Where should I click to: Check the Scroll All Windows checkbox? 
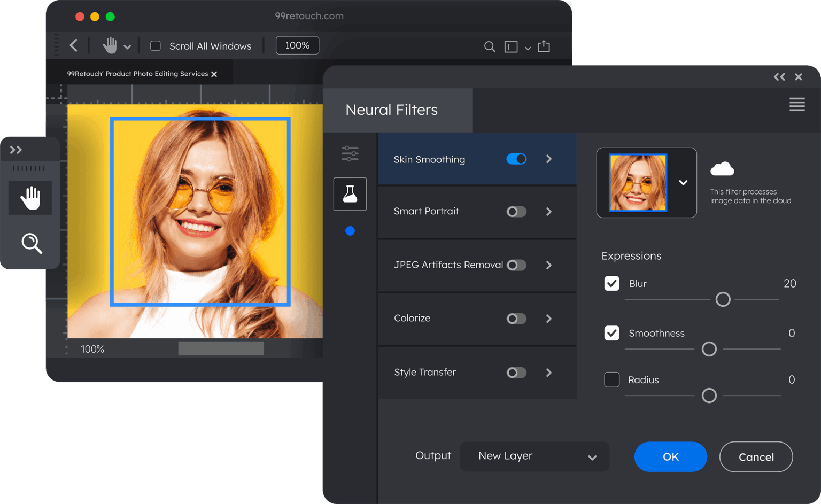(156, 46)
